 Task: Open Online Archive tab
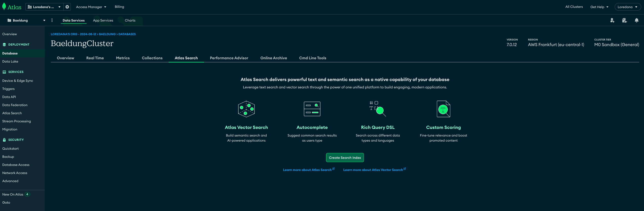[274, 58]
